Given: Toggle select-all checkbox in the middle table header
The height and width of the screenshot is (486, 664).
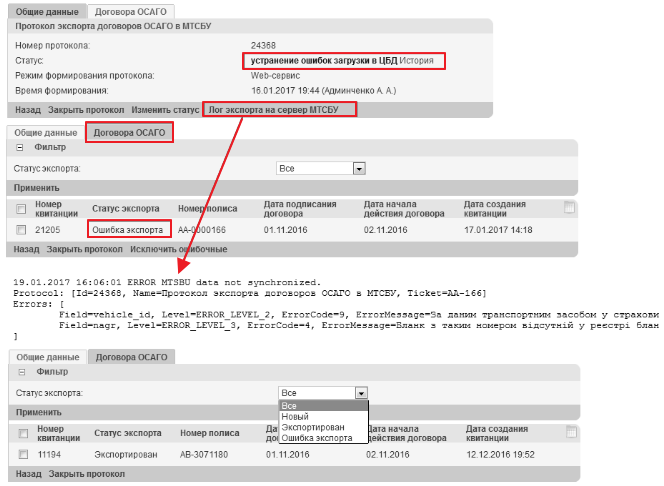Looking at the screenshot, I should 21,209.
